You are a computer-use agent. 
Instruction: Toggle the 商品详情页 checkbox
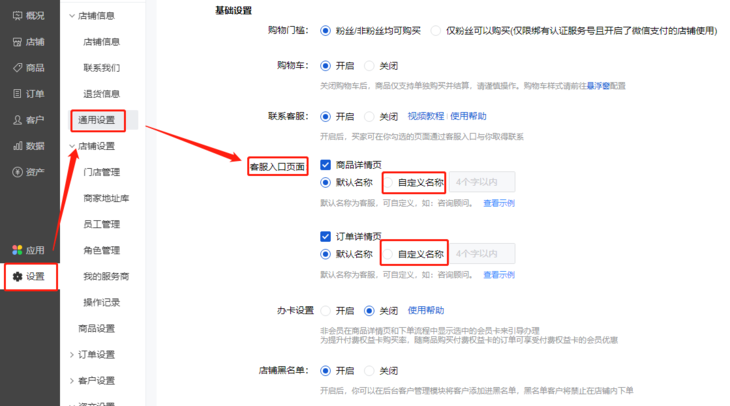[325, 165]
